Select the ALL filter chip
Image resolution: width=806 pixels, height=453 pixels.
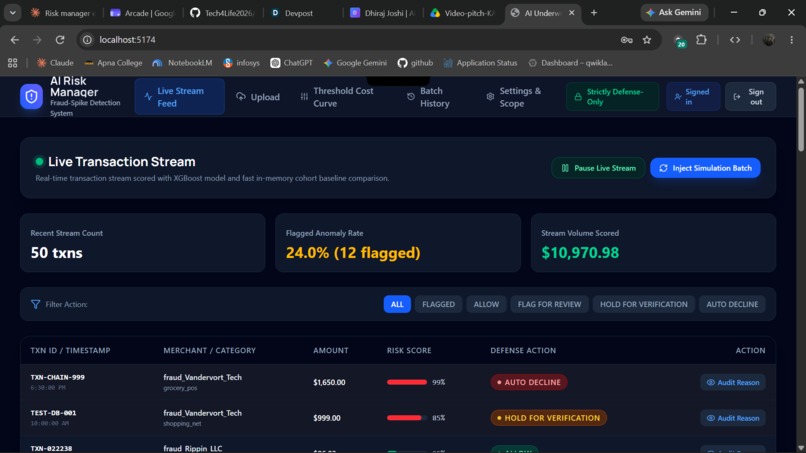tap(397, 304)
